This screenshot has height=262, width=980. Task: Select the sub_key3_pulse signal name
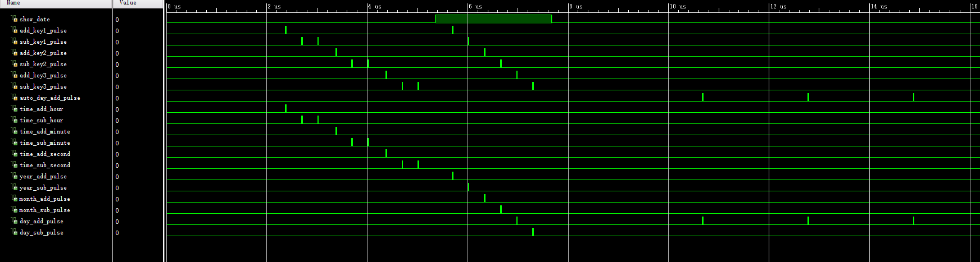tap(43, 86)
